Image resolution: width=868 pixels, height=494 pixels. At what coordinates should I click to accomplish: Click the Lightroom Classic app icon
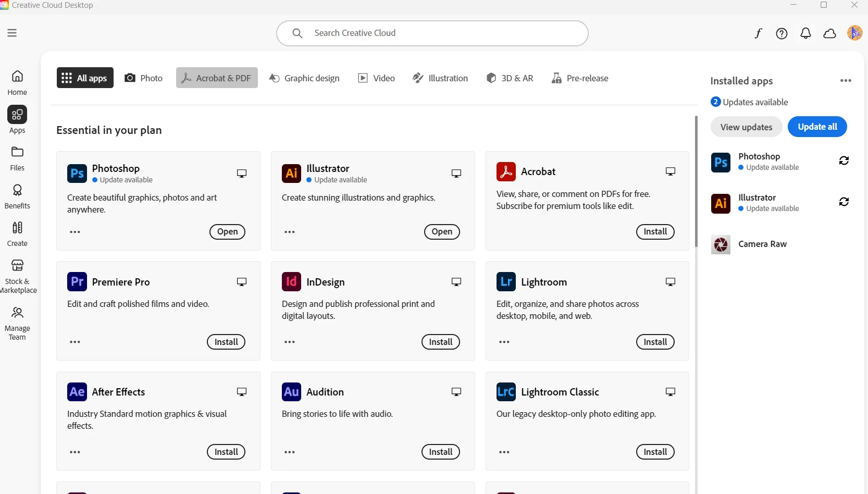(506, 391)
